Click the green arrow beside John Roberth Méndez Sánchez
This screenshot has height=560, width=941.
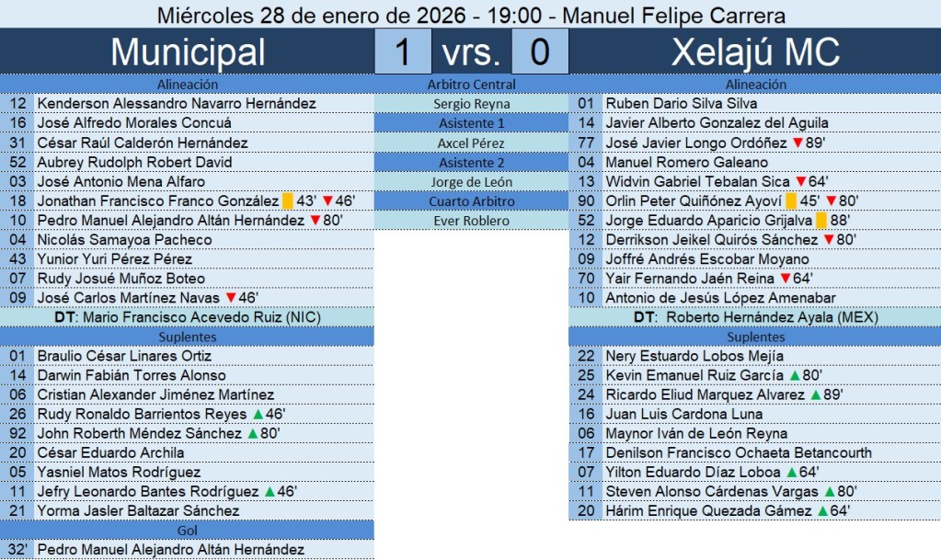252,433
